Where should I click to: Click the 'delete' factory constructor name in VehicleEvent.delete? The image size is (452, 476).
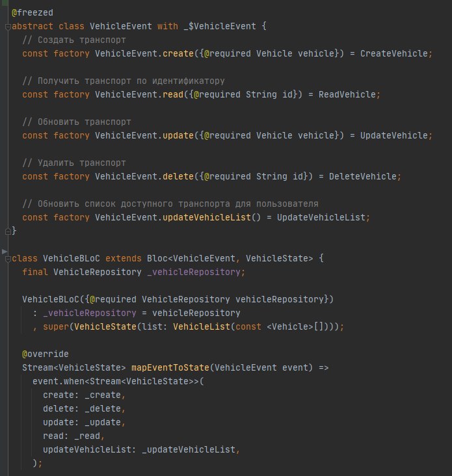click(178, 177)
